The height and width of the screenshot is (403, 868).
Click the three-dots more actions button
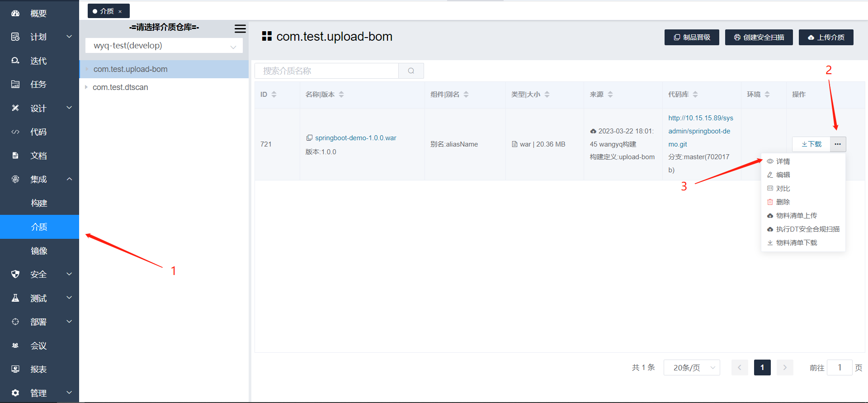838,144
